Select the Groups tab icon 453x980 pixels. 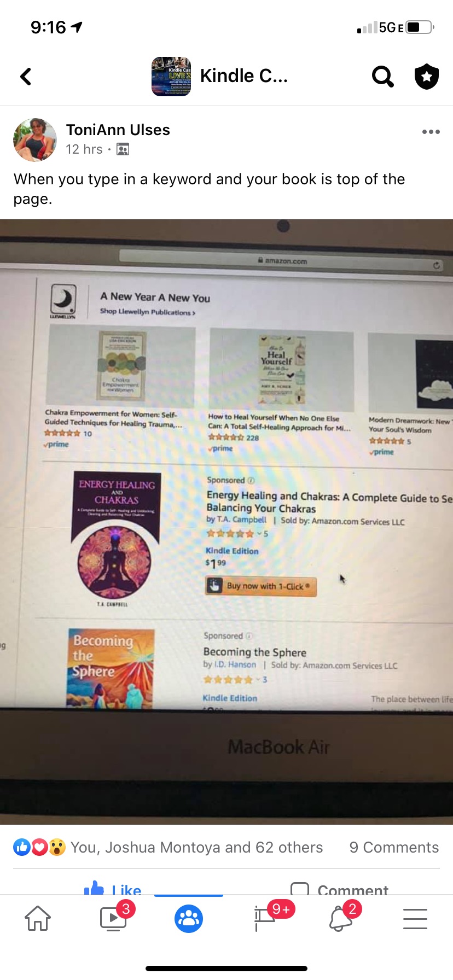point(189,919)
